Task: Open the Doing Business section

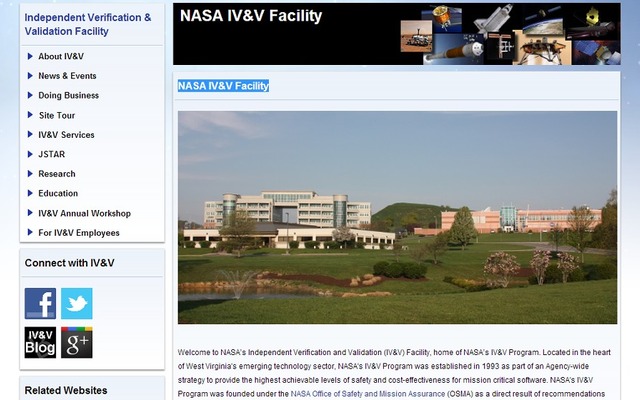Action: [69, 96]
